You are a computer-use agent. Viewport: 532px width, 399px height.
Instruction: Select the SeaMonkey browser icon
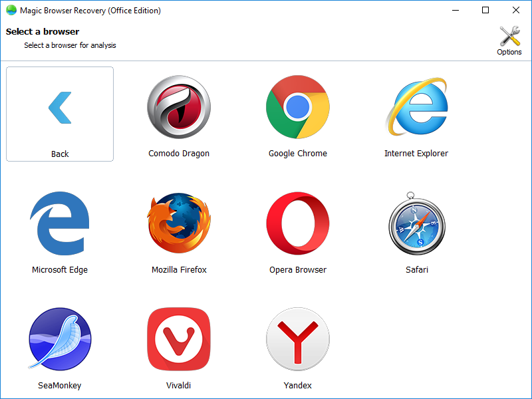point(60,338)
